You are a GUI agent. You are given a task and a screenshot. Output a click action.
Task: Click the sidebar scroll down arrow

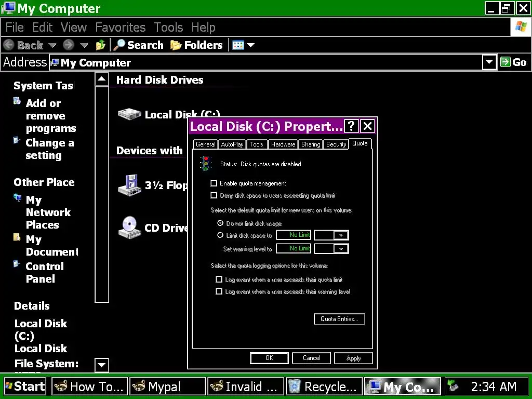pos(102,365)
